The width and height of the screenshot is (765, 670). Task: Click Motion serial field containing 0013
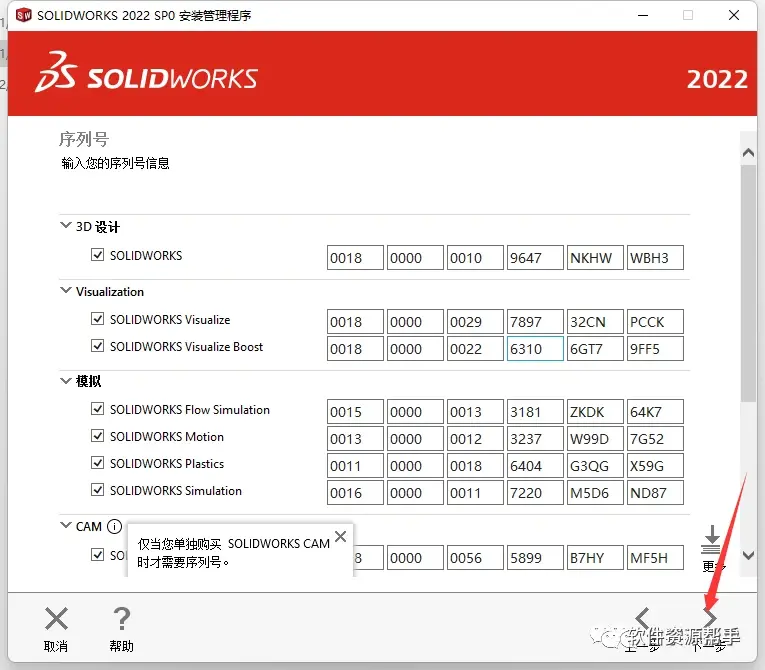355,439
